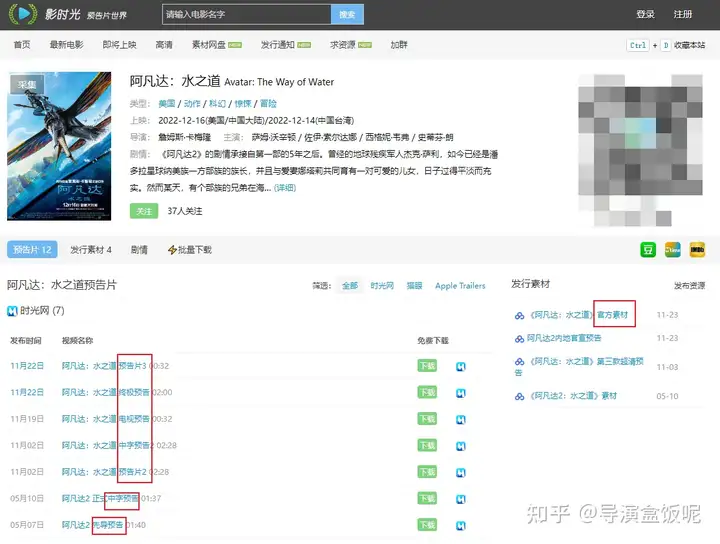Viewport: 720px width, 544px height.
Task: Click the 登录 link
Action: click(645, 14)
